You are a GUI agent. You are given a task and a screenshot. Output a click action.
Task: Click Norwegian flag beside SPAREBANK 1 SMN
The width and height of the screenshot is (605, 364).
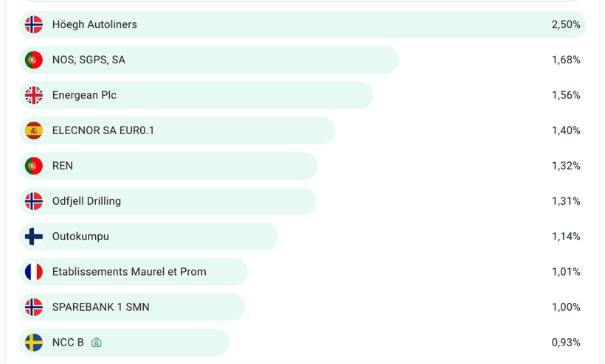tap(34, 307)
